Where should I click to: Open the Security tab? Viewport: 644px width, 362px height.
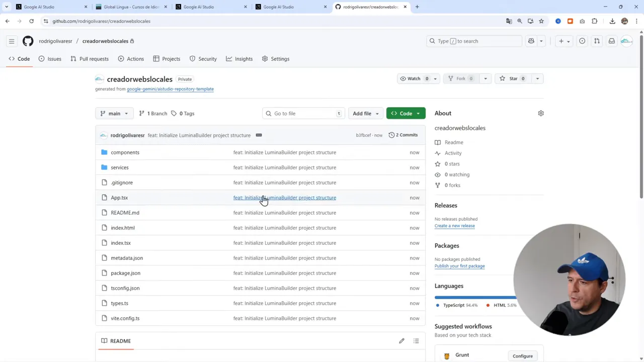(207, 59)
